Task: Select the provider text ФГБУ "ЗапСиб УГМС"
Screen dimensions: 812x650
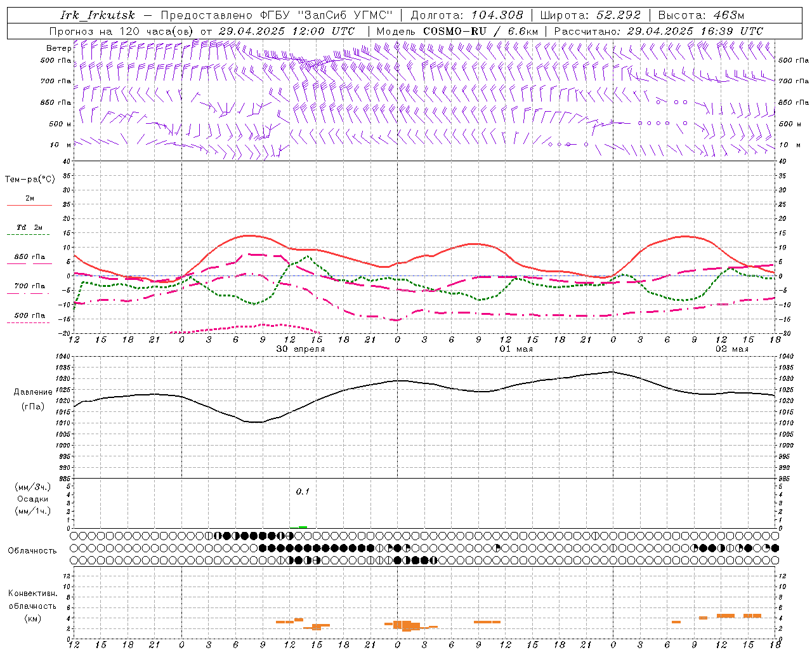Action: coord(326,15)
